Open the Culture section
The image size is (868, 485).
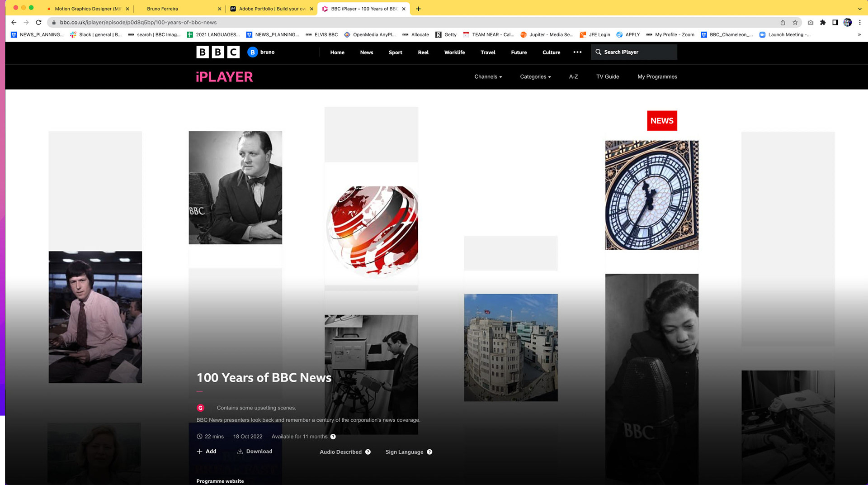coord(551,52)
